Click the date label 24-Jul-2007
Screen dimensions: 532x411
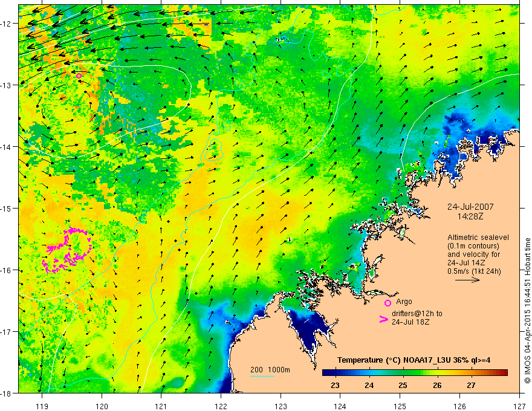point(470,207)
